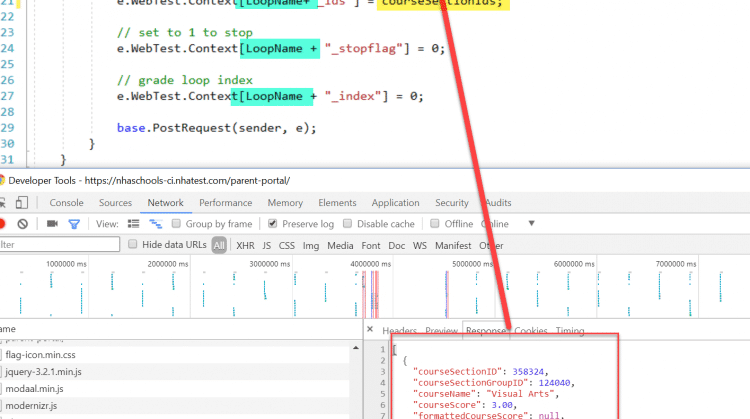Image resolution: width=750 pixels, height=419 pixels.
Task: Select the Network tab
Action: pyautogui.click(x=165, y=203)
